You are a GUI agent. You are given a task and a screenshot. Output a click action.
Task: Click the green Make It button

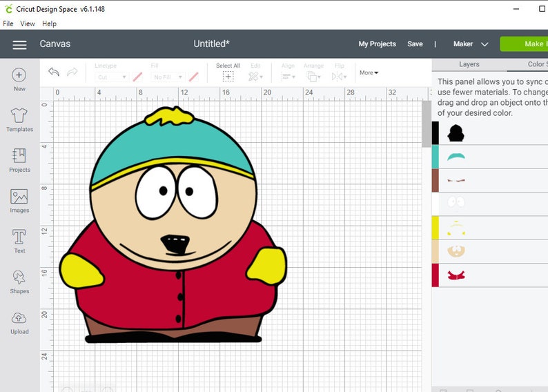524,44
